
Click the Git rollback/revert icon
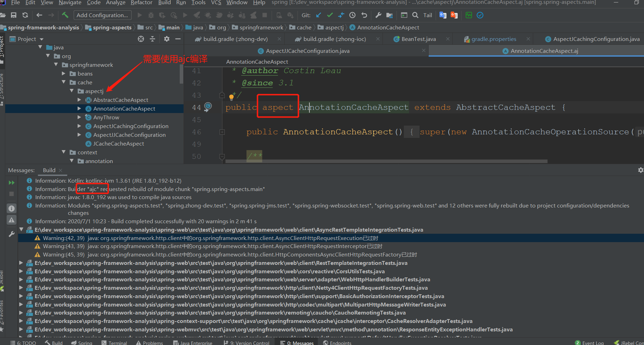pyautogui.click(x=364, y=15)
